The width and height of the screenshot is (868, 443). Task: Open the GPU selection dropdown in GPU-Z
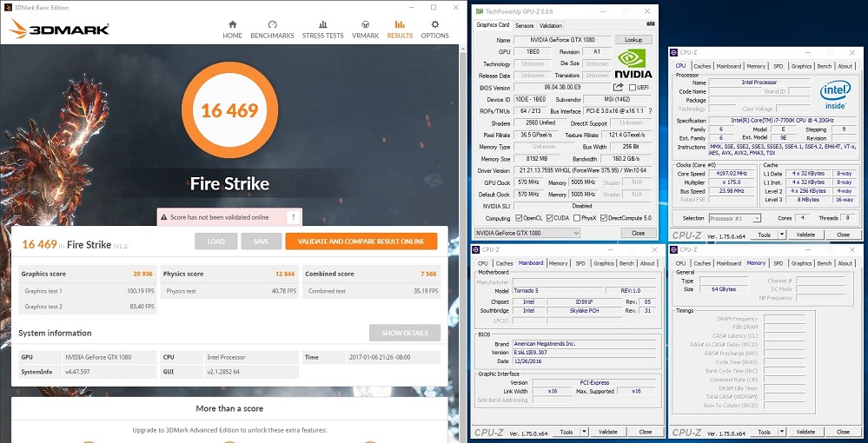(x=574, y=233)
